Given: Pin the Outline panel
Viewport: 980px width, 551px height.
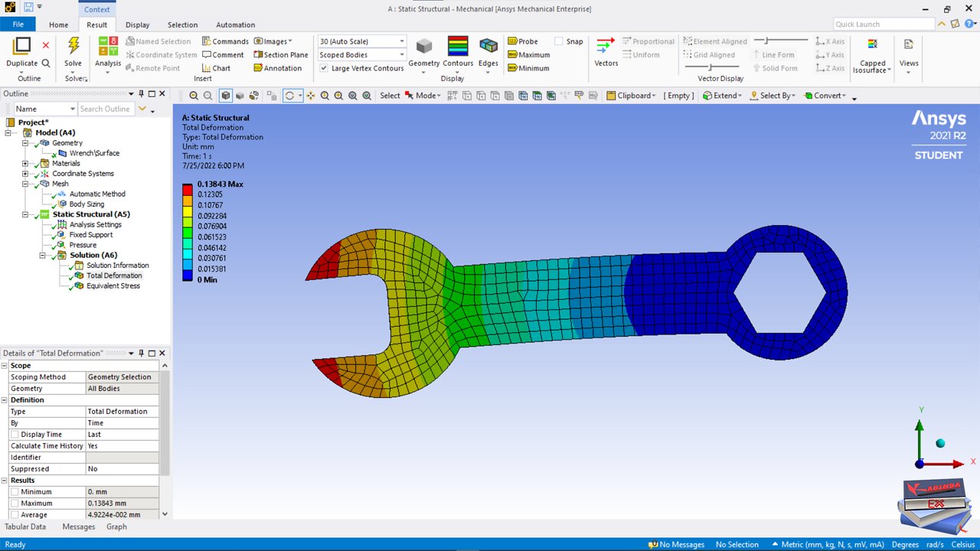Looking at the screenshot, I should tap(141, 93).
